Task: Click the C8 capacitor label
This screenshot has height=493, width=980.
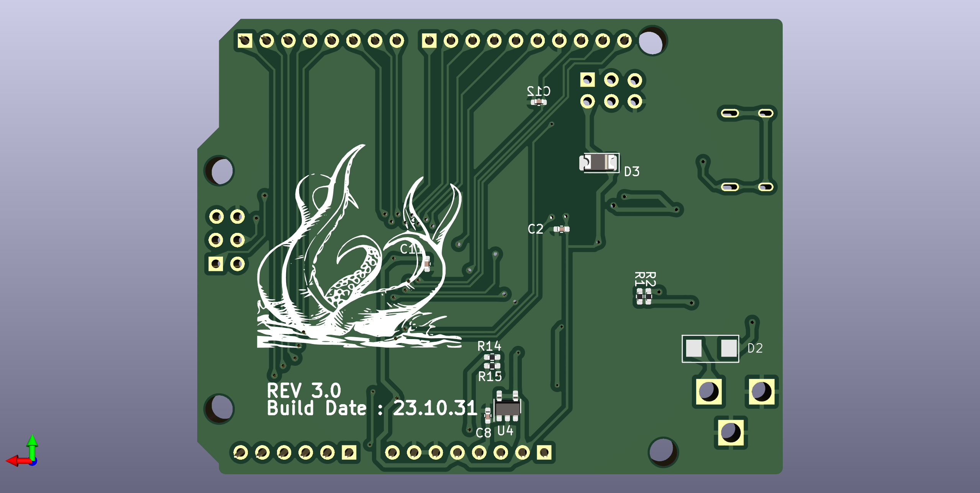Action: point(483,433)
